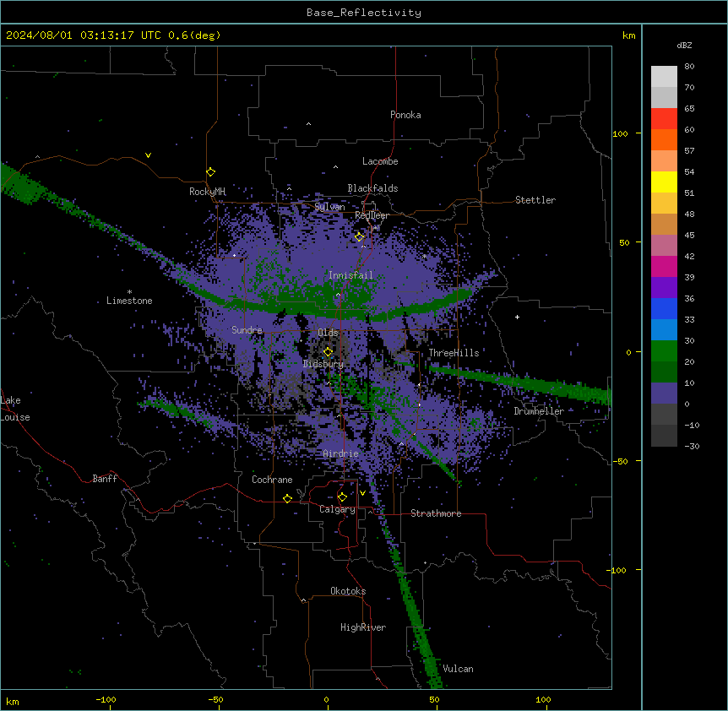Click the Cochrane city label
Screen dimensions: 728x711
click(272, 480)
